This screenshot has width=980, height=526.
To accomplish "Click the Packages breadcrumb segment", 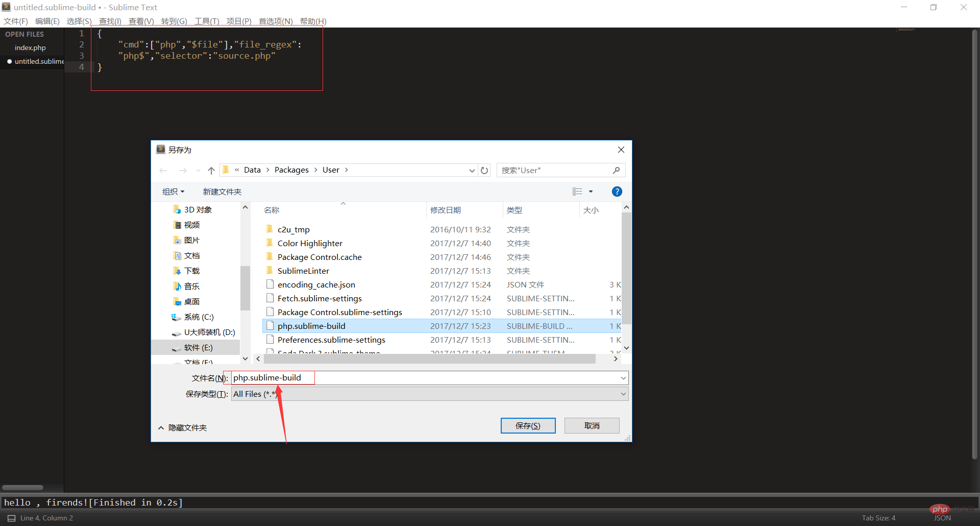I will click(x=291, y=170).
